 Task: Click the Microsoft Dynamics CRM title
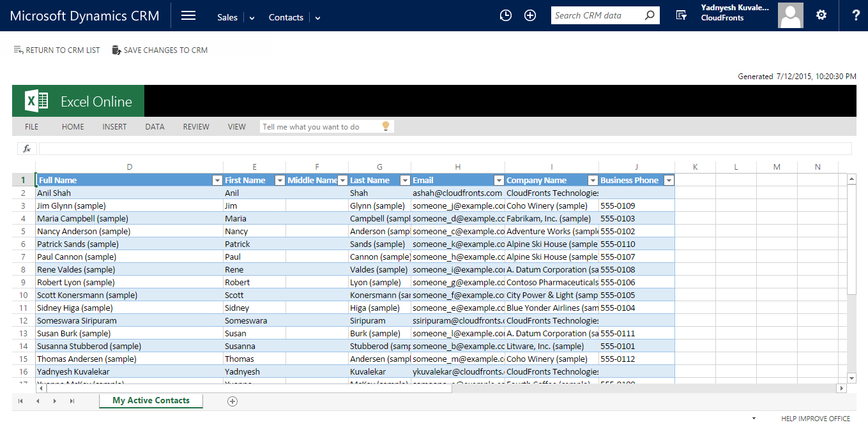85,16
